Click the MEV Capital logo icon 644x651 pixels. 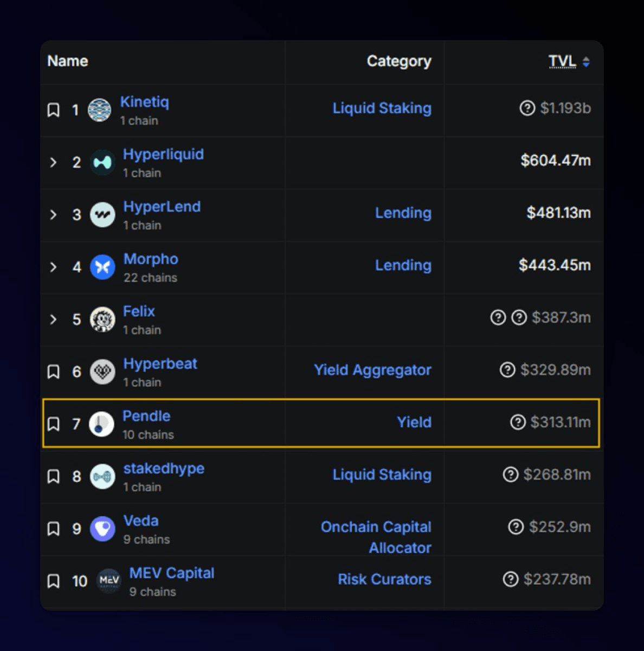pos(109,581)
